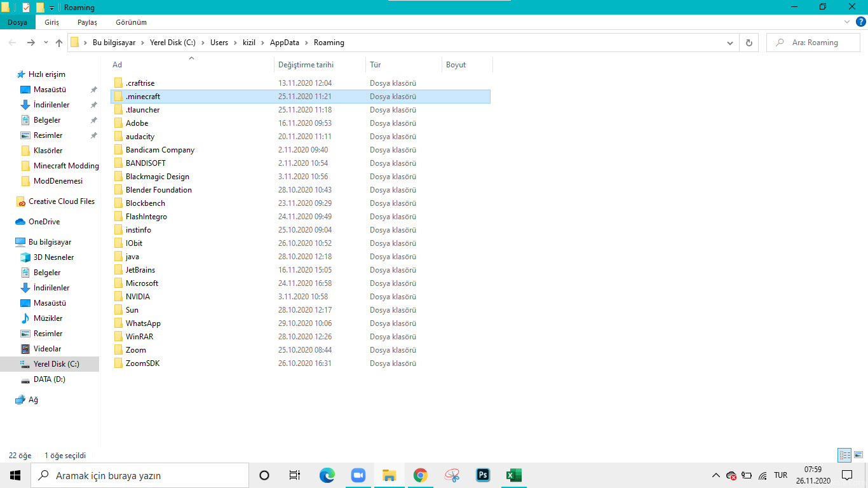
Task: Select the FlashIntegro folder name
Action: [146, 217]
